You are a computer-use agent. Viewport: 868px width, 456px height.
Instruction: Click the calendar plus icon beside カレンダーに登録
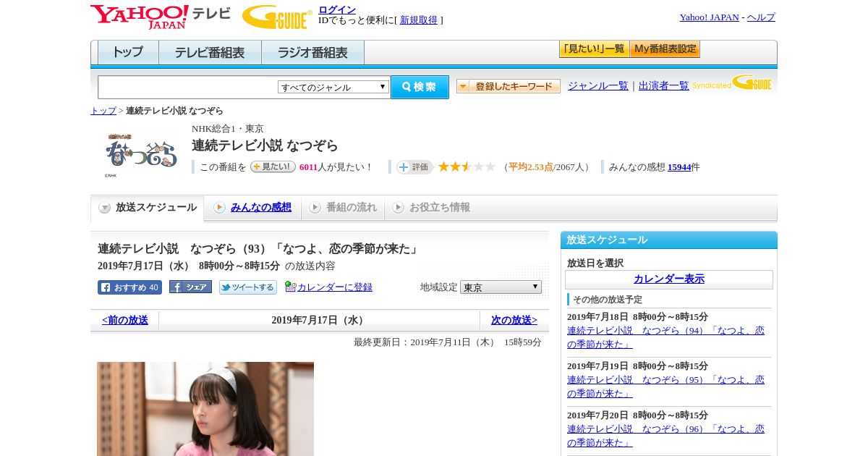(x=291, y=287)
